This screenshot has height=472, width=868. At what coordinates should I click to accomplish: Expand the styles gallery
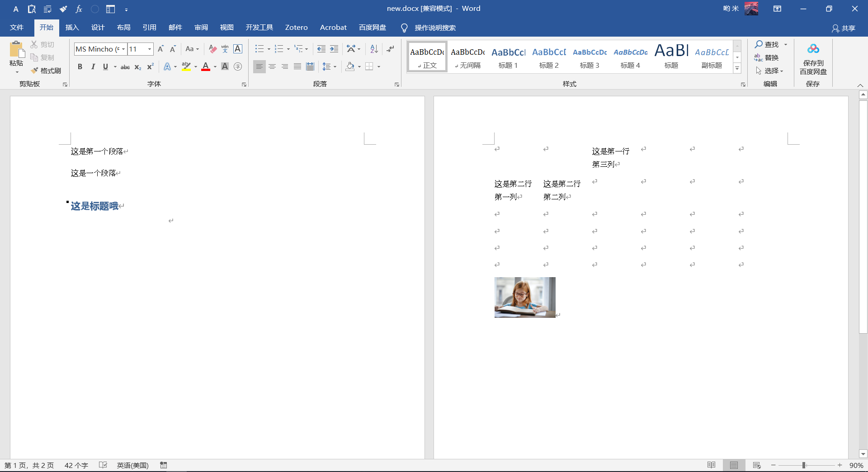pyautogui.click(x=737, y=68)
